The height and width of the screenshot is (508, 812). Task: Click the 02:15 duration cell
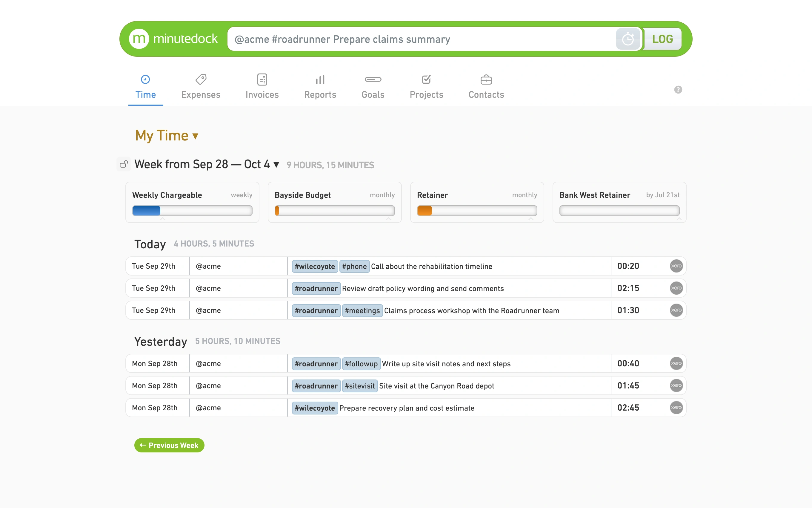pyautogui.click(x=628, y=288)
